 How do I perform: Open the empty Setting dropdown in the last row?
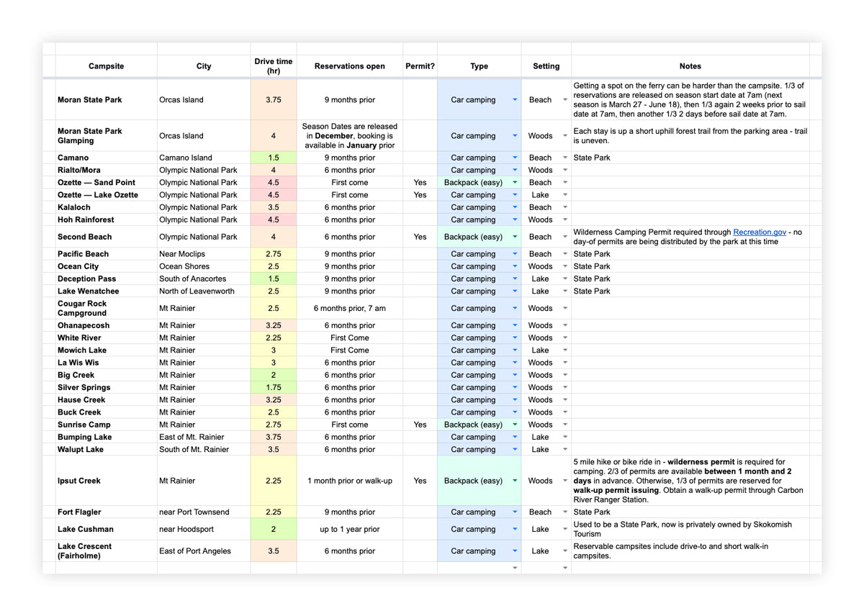pyautogui.click(x=565, y=568)
